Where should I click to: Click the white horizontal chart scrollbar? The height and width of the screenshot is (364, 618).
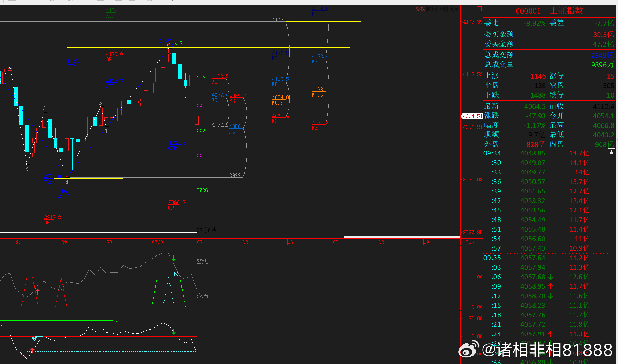pyautogui.click(x=402, y=237)
